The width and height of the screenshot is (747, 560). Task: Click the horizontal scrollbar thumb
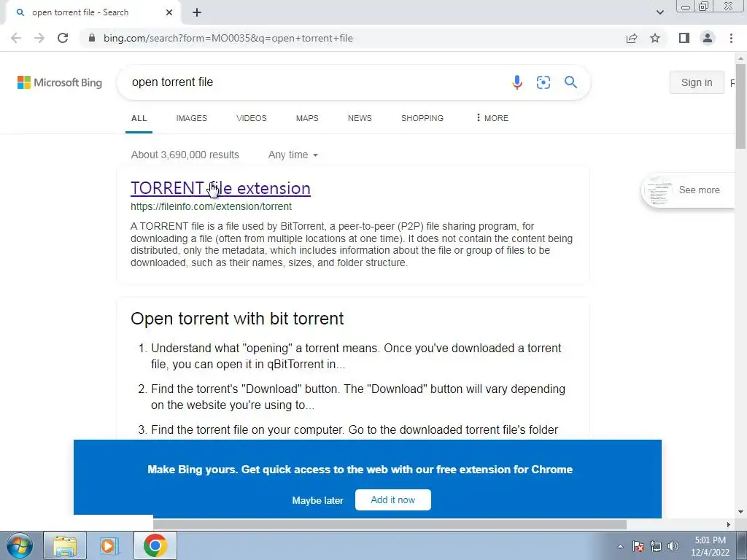(x=390, y=524)
